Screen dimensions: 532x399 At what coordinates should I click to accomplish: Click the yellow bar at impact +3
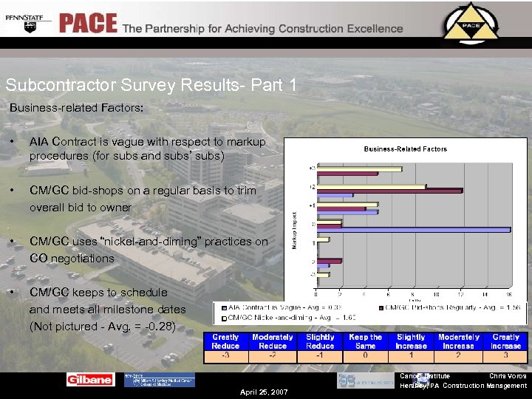click(x=359, y=168)
